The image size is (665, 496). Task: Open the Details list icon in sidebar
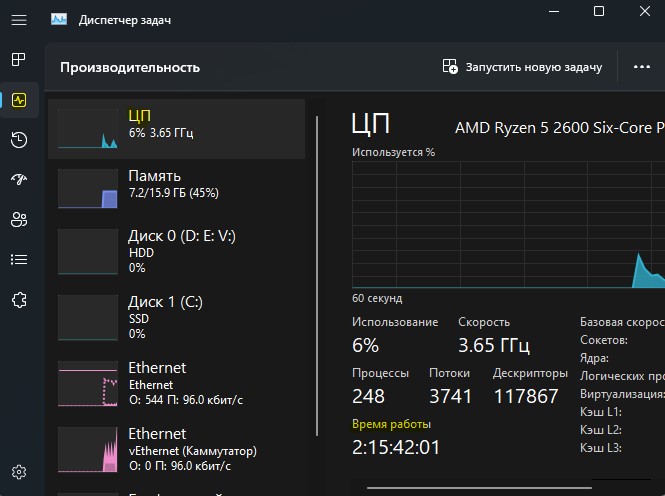click(19, 259)
